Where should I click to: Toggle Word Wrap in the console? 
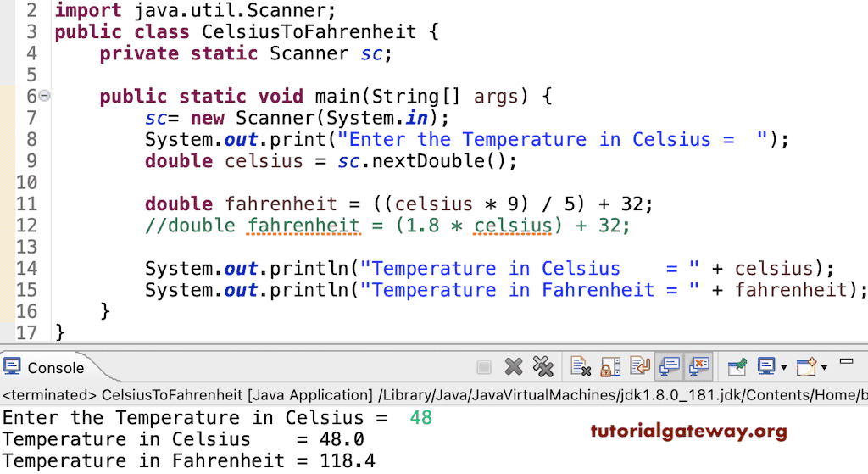point(640,366)
